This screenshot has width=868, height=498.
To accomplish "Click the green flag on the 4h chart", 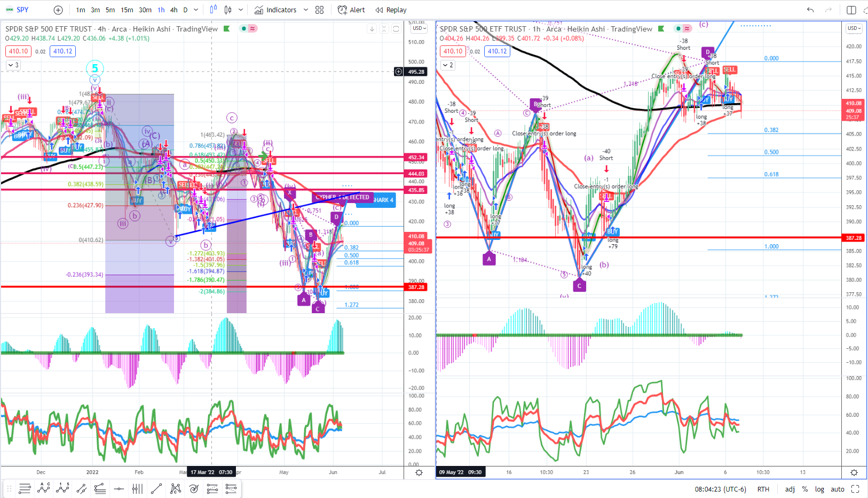I will pyautogui.click(x=227, y=29).
